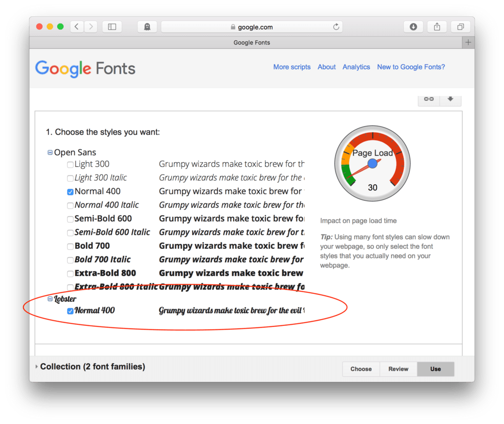Enable the Extra-Bold 800 Italic style
Image resolution: width=504 pixels, height=424 pixels.
[x=70, y=287]
